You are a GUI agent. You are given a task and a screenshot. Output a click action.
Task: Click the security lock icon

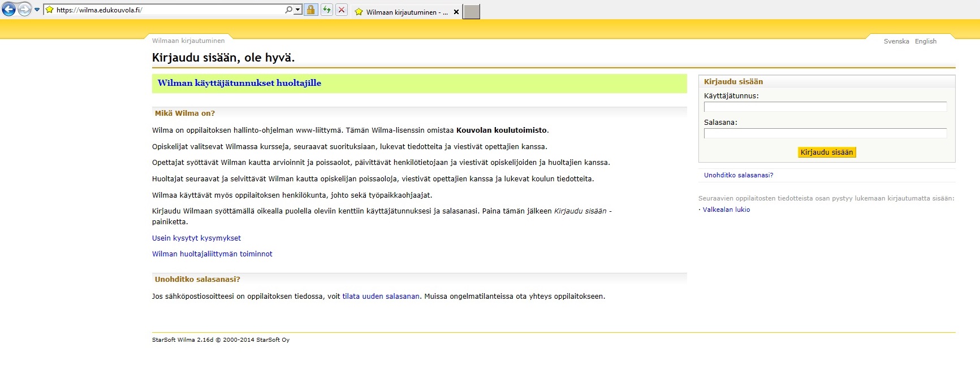[x=310, y=10]
